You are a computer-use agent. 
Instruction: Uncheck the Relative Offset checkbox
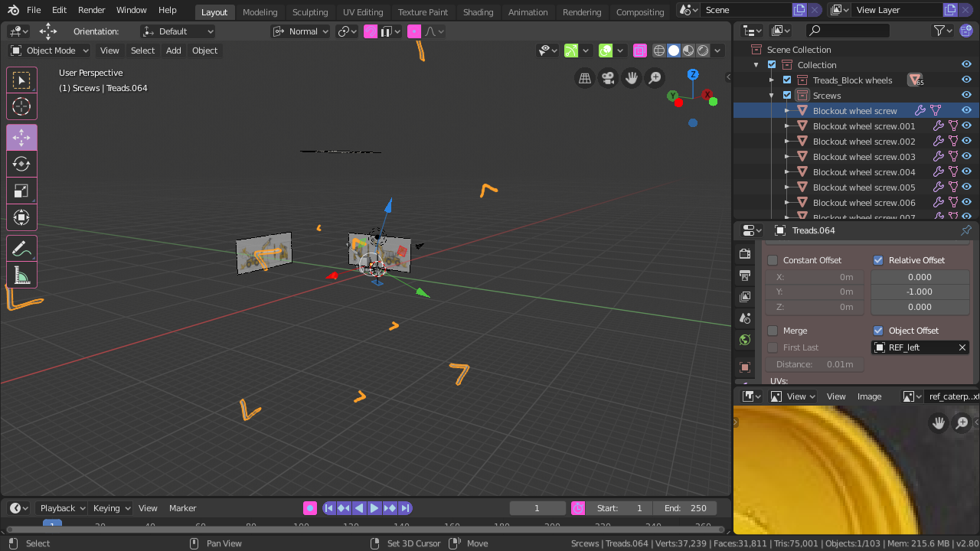[878, 260]
